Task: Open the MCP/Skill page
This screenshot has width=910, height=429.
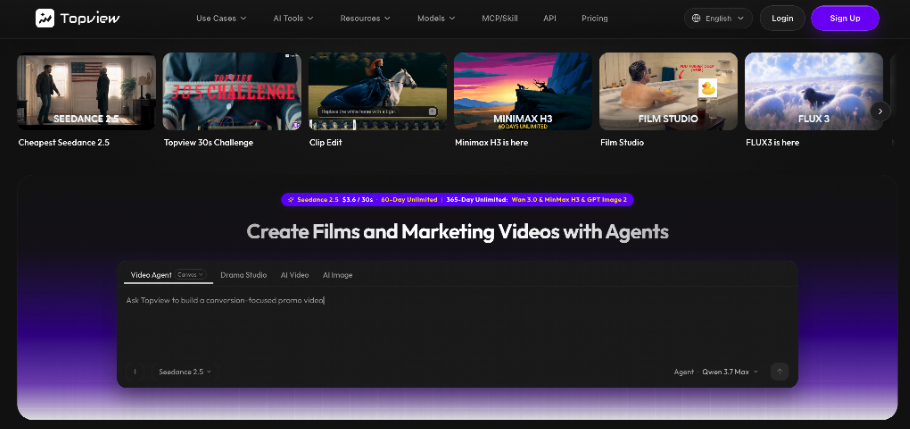Action: click(499, 18)
